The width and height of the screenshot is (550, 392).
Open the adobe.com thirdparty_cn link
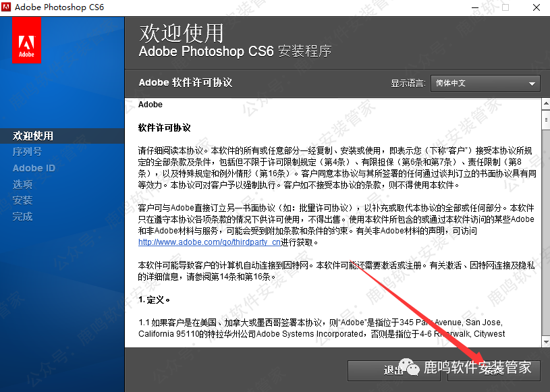(x=209, y=242)
